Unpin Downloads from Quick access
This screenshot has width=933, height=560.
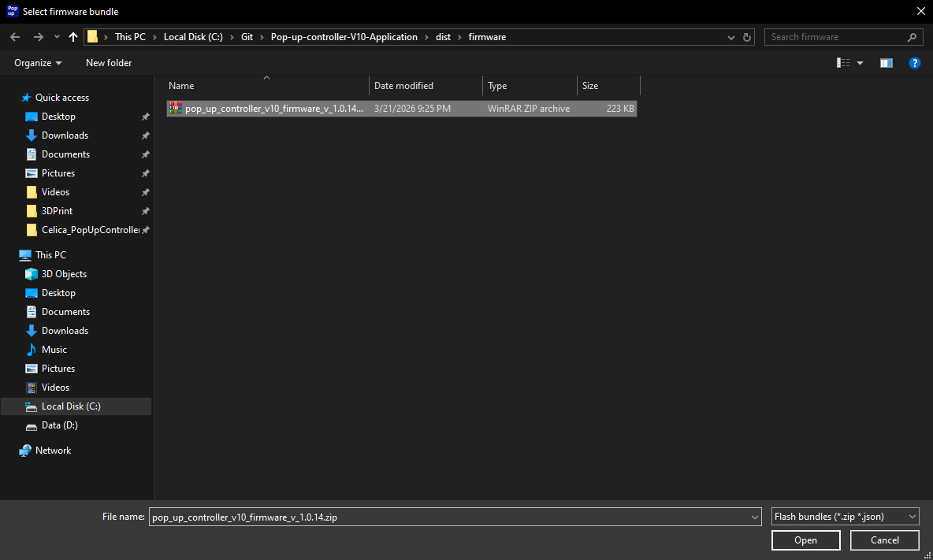(x=144, y=135)
